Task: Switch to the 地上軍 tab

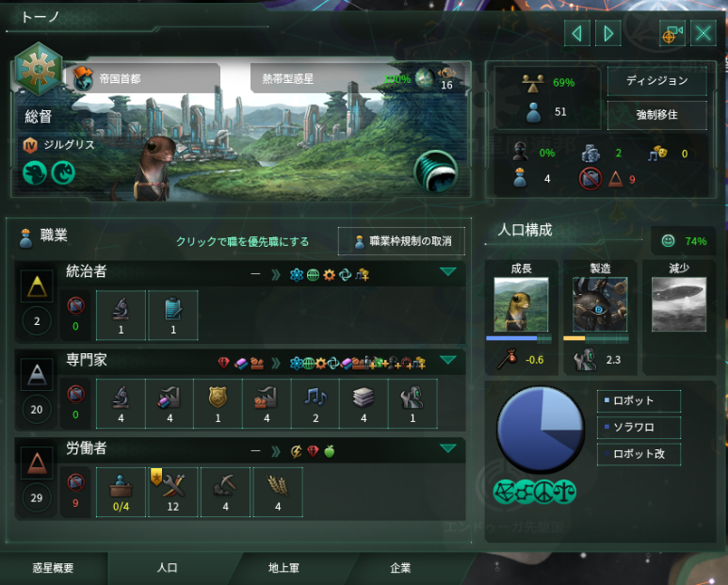Action: [x=283, y=568]
